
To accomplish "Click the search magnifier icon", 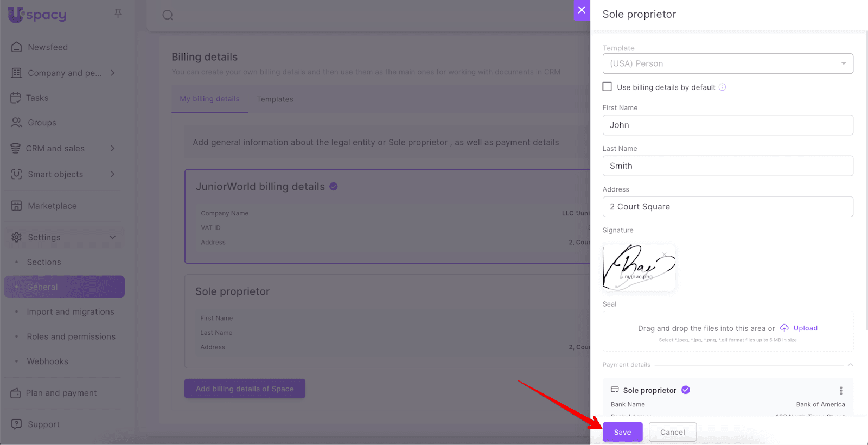I will click(x=168, y=15).
